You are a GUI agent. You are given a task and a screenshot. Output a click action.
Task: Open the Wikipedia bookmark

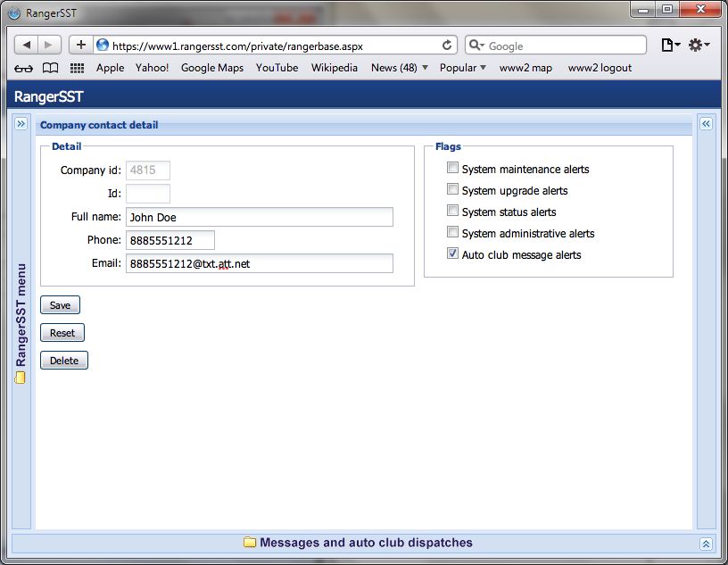(x=334, y=68)
